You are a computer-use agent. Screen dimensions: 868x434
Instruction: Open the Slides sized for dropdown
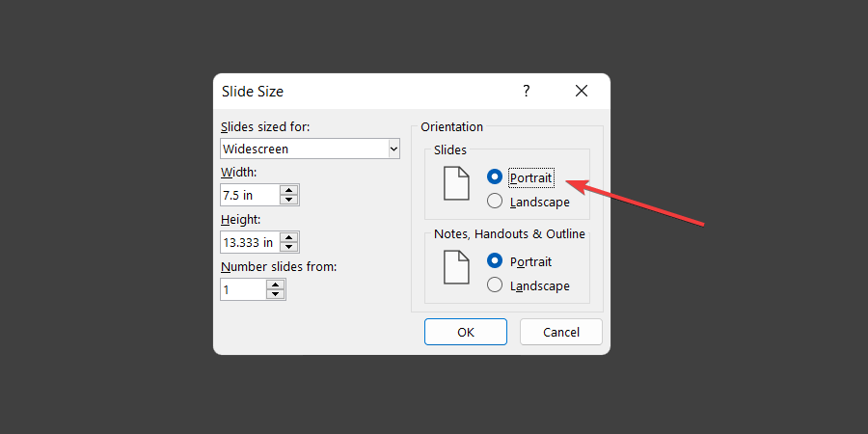[393, 149]
